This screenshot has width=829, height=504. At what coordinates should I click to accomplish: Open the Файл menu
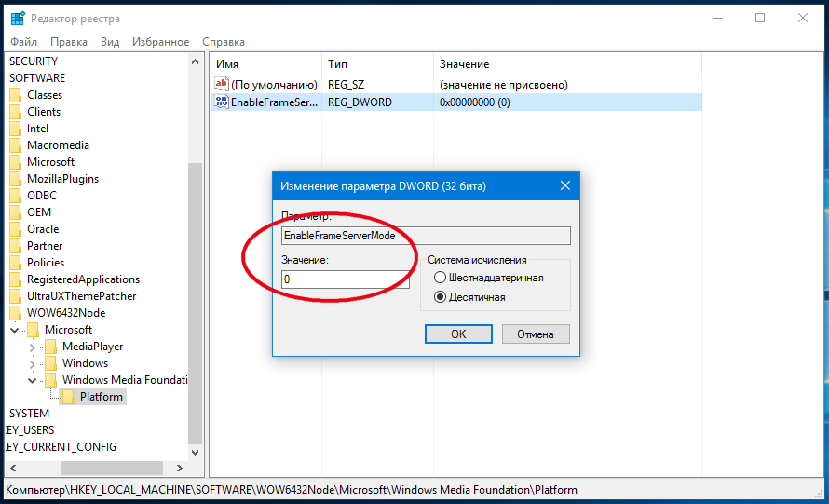(x=23, y=42)
